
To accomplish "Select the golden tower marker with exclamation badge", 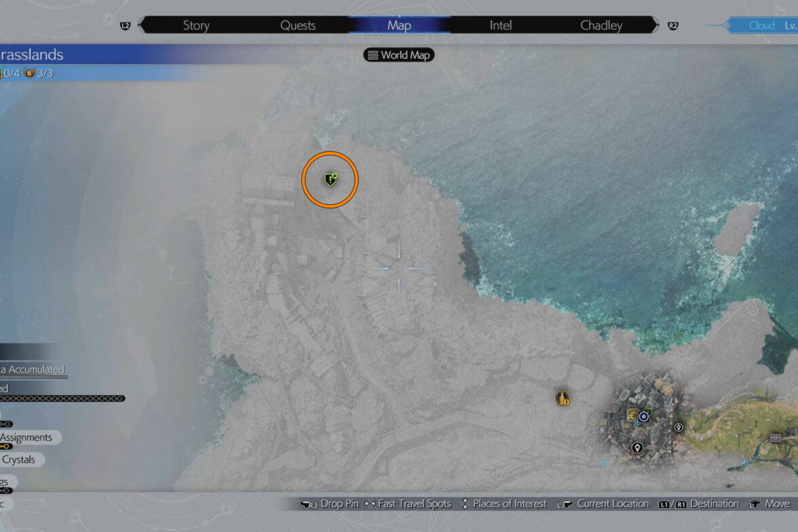I will (563, 398).
